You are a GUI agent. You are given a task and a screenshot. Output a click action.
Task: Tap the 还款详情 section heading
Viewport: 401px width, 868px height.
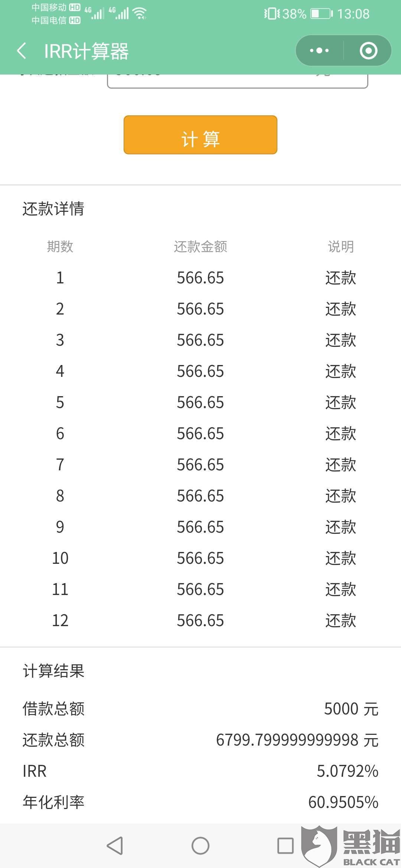point(53,208)
